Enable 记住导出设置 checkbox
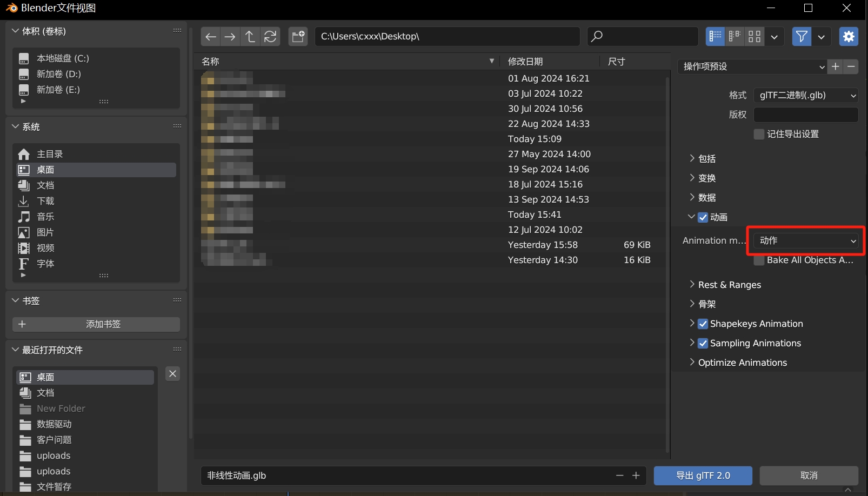 click(x=759, y=134)
